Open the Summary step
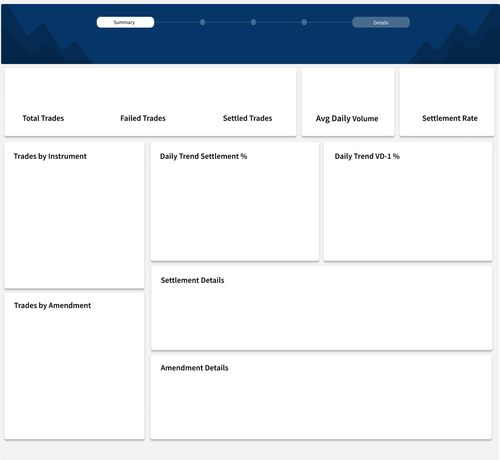 click(125, 22)
